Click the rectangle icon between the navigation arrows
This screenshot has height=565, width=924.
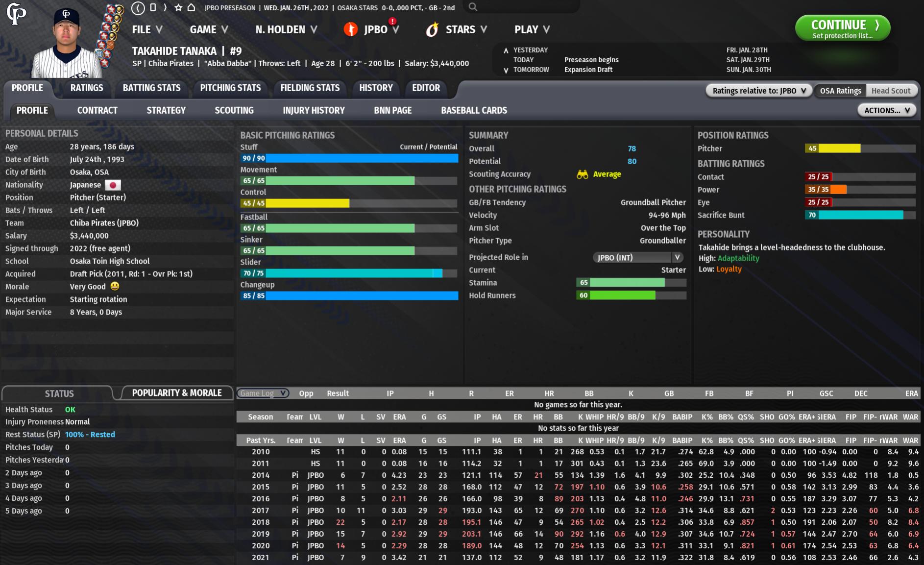pyautogui.click(x=153, y=8)
